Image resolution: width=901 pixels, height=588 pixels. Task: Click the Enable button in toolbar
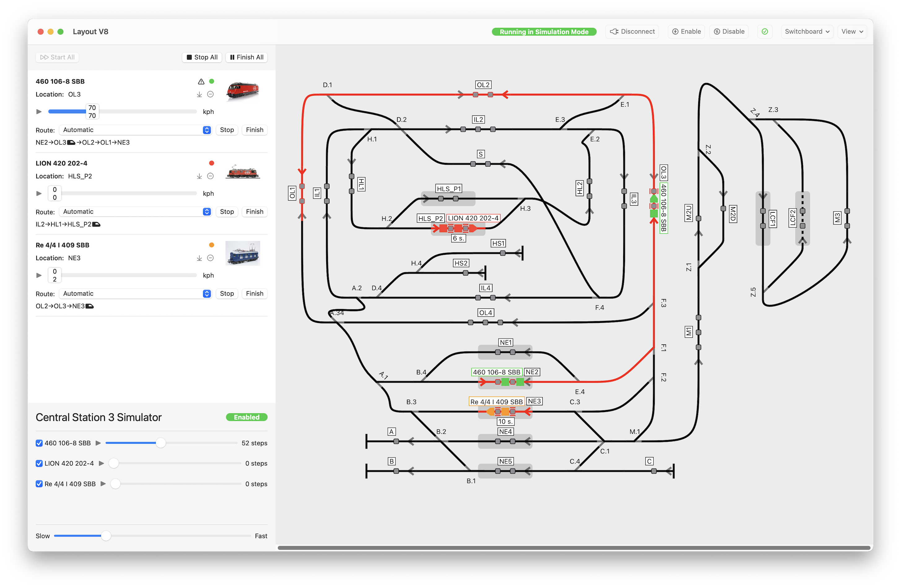click(x=688, y=32)
